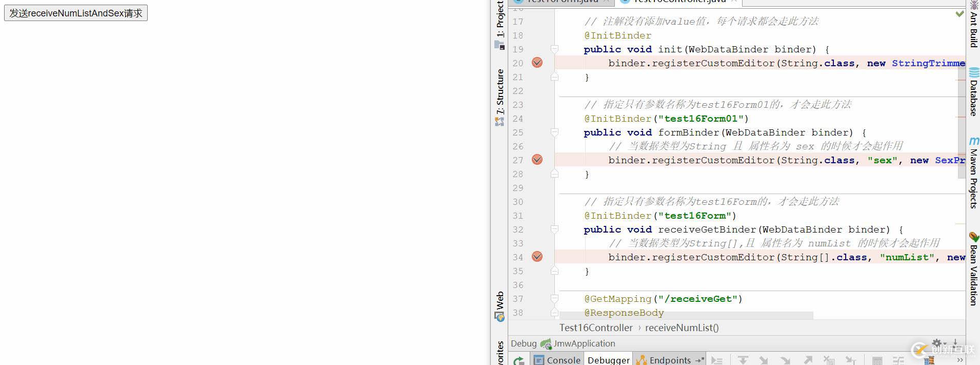980x365 pixels.
Task: Click the Web globe icon in left stripe
Action: [499, 317]
